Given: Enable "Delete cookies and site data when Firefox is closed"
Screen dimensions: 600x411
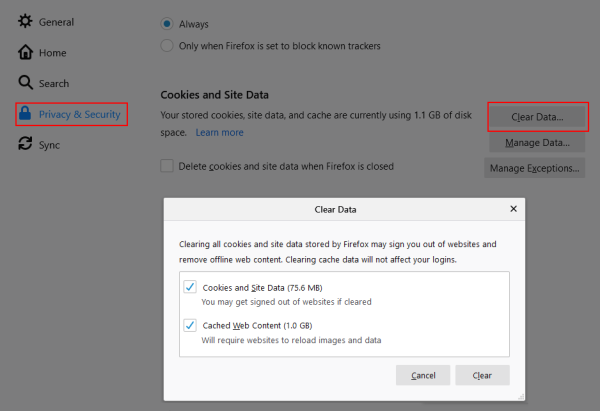Looking at the screenshot, I should (x=167, y=166).
